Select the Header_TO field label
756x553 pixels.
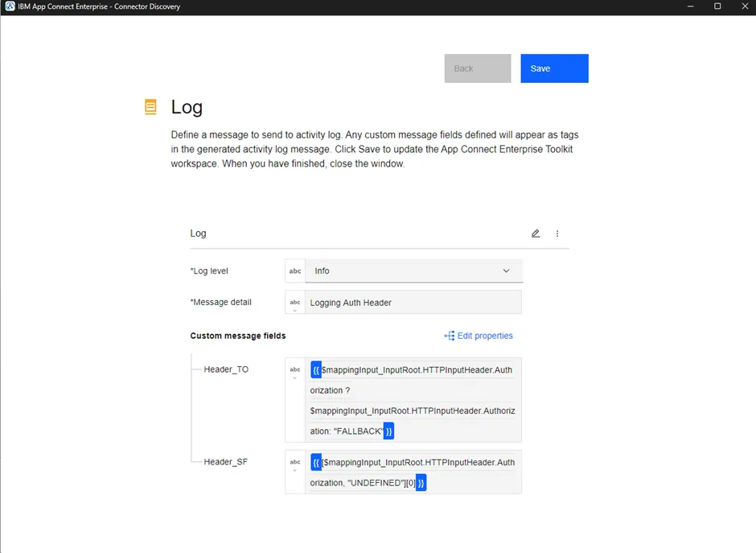click(x=226, y=369)
